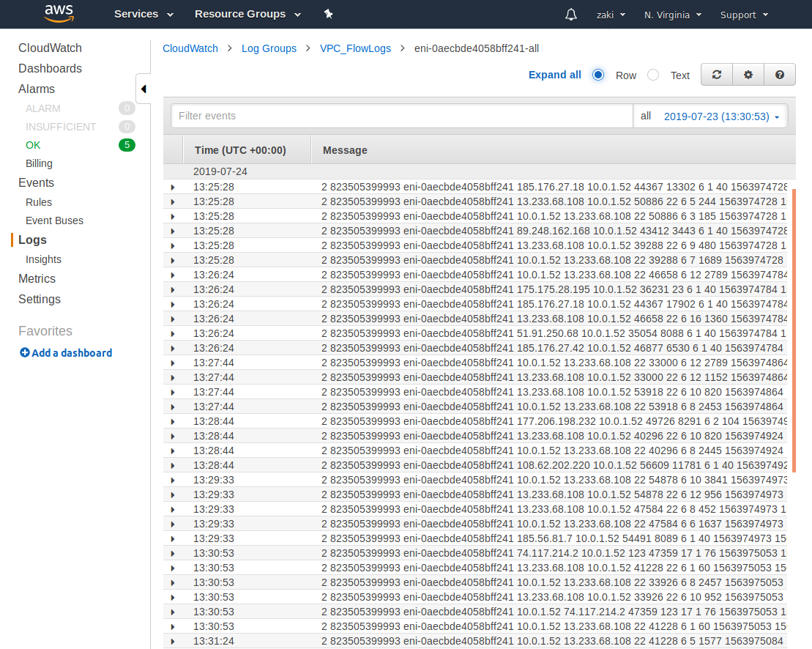
Task: Open the N. Virginia region selector
Action: point(673,15)
